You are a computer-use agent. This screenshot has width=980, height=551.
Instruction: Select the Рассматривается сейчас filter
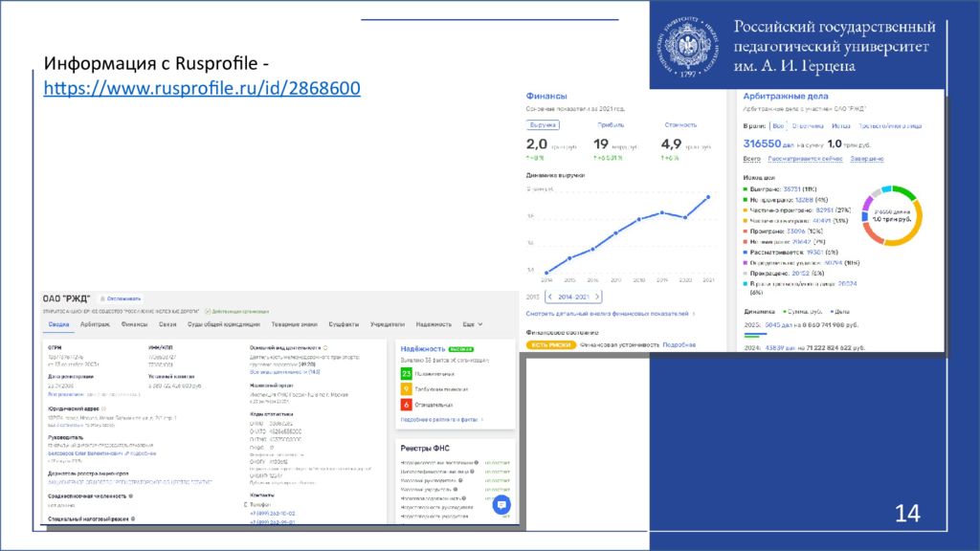[805, 159]
